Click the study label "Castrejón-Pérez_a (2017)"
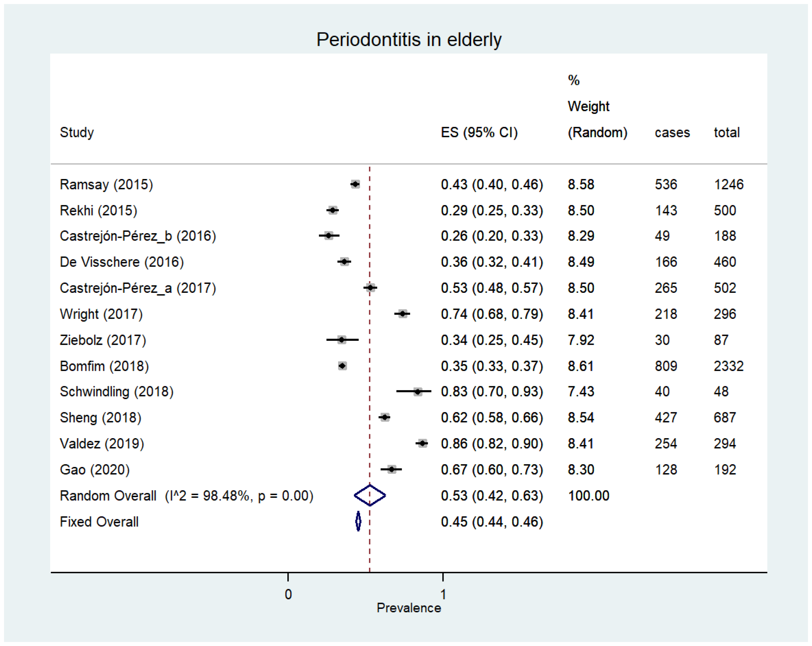Viewport: 812px width, 646px height. pyautogui.click(x=138, y=288)
